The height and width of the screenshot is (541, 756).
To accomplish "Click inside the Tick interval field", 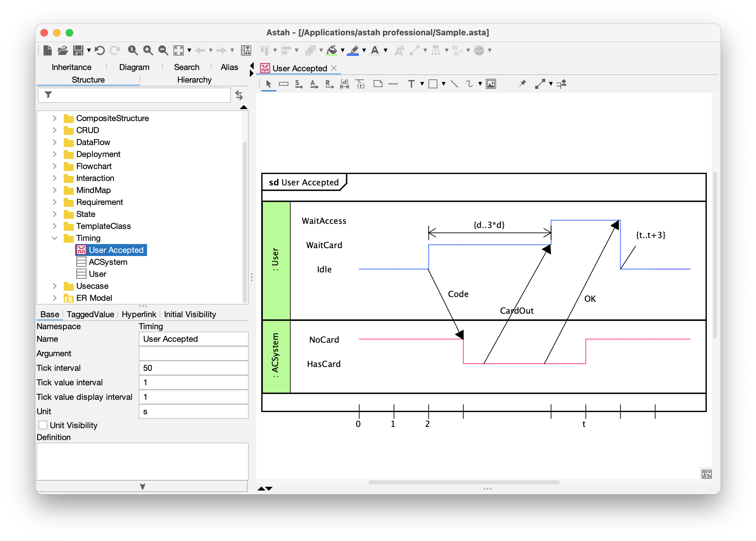I will pos(193,368).
